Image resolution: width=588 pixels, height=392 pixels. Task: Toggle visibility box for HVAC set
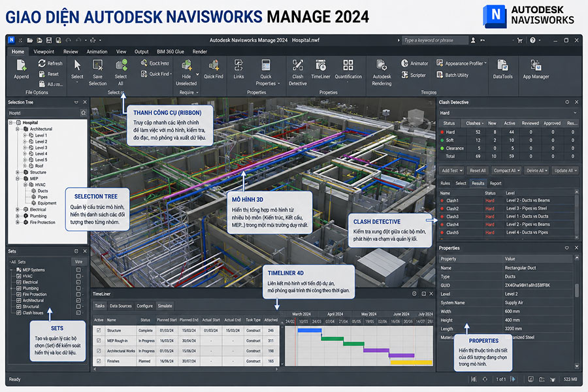pos(78,276)
